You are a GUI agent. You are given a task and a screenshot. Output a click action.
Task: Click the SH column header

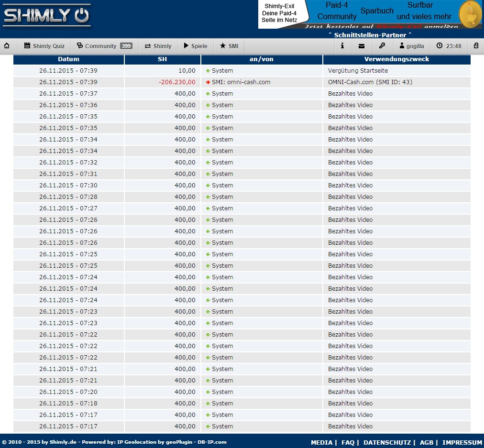(x=162, y=59)
